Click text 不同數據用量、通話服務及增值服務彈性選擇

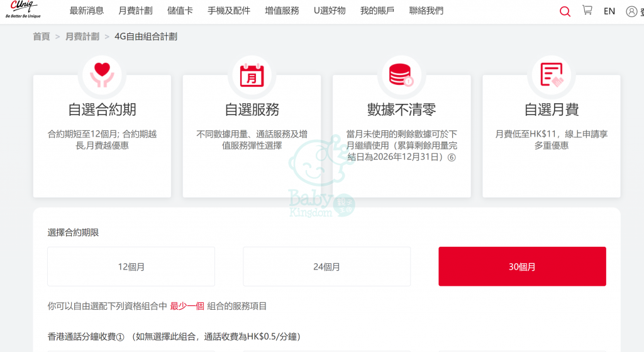click(252, 140)
